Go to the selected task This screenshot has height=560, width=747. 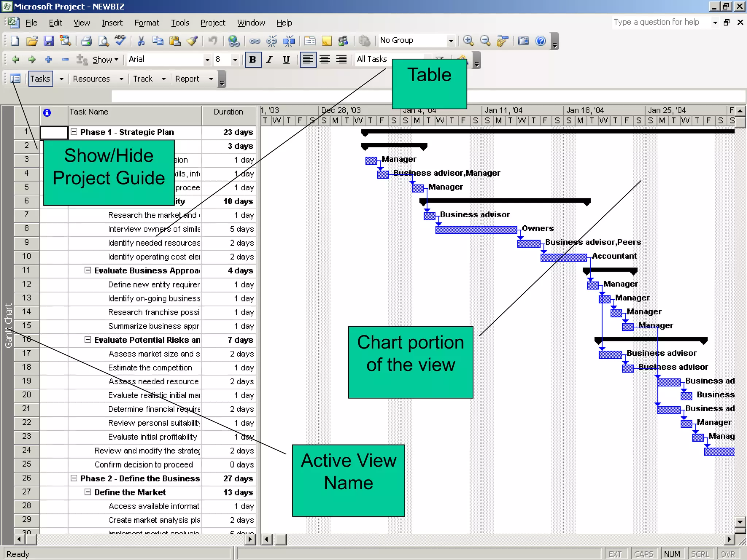click(x=503, y=41)
